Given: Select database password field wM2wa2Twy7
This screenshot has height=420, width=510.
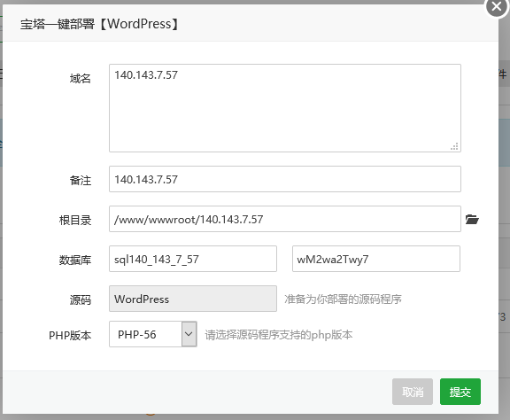Looking at the screenshot, I should pos(376,259).
